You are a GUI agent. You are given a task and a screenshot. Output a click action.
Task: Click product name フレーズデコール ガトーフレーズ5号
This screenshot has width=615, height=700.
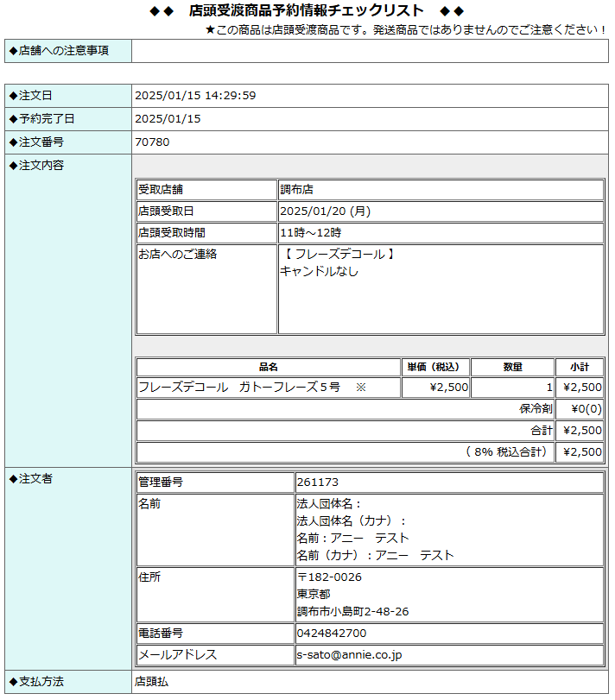239,388
